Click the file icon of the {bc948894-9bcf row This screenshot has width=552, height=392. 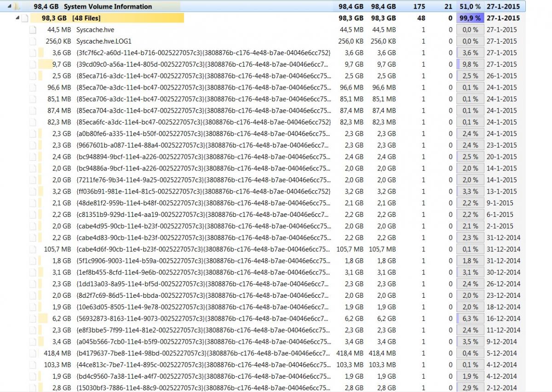pyautogui.click(x=32, y=157)
